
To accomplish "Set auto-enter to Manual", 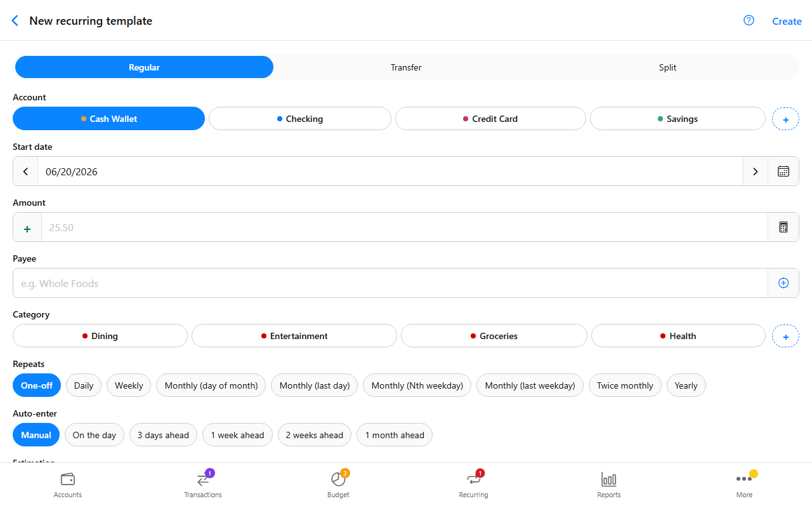I will tap(36, 435).
